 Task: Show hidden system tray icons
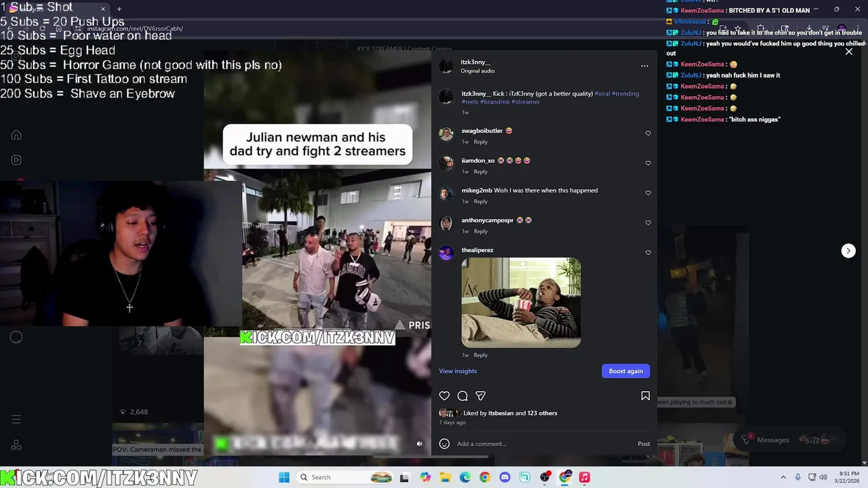tap(783, 477)
